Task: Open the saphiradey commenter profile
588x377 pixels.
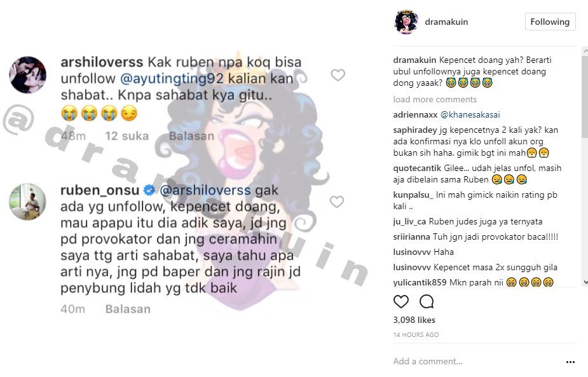Action: tap(415, 130)
